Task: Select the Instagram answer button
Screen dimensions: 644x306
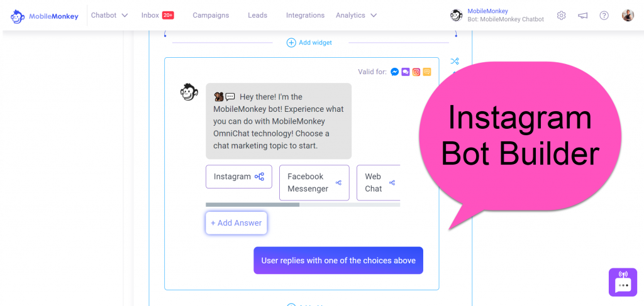Action: [238, 177]
